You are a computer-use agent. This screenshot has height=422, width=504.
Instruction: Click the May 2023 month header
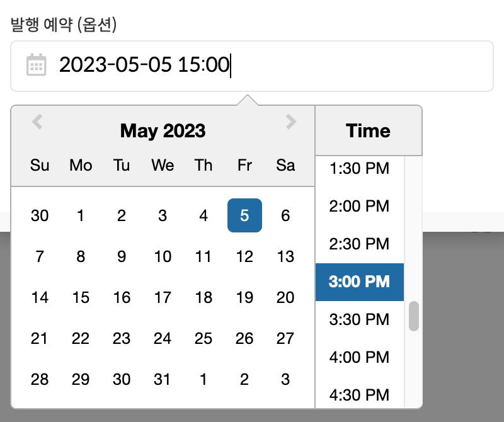point(163,131)
